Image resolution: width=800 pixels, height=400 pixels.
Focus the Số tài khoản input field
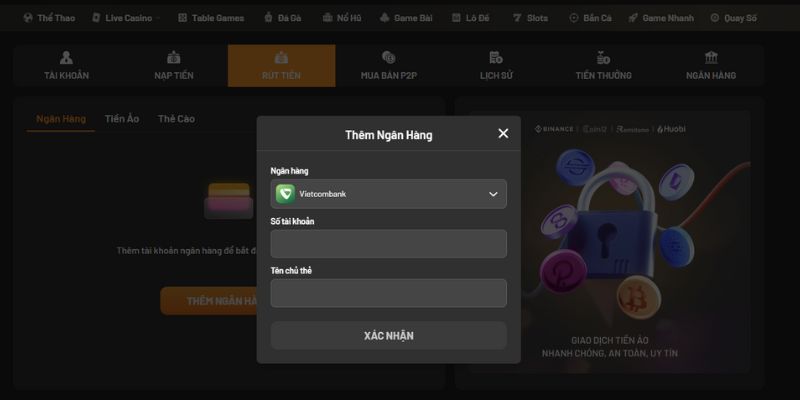click(x=389, y=244)
